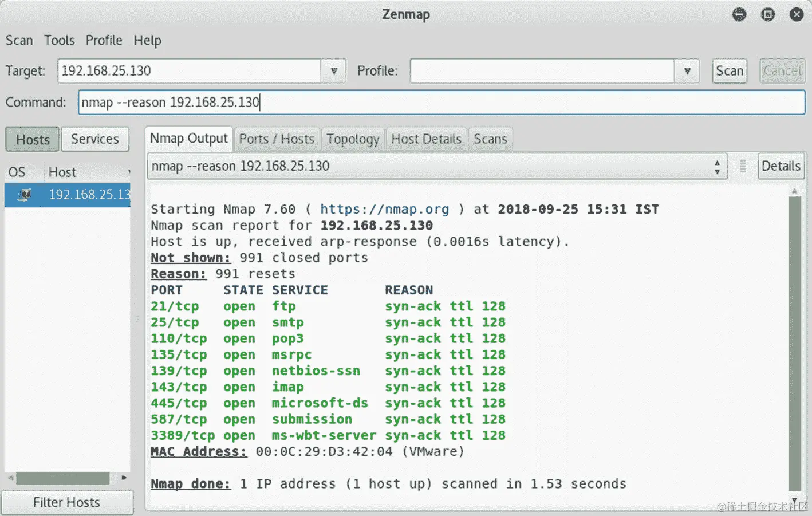The width and height of the screenshot is (812, 516).
Task: Click the Host column sort arrow
Action: point(129,172)
